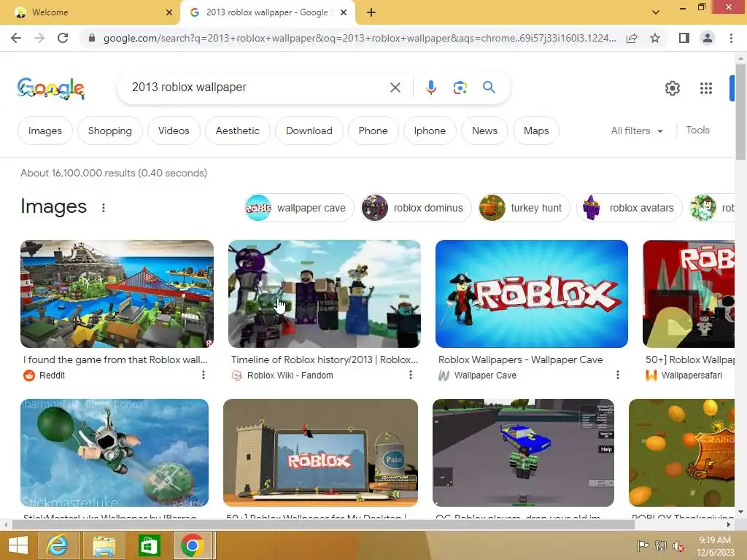Select the Download filter chip

(x=309, y=131)
